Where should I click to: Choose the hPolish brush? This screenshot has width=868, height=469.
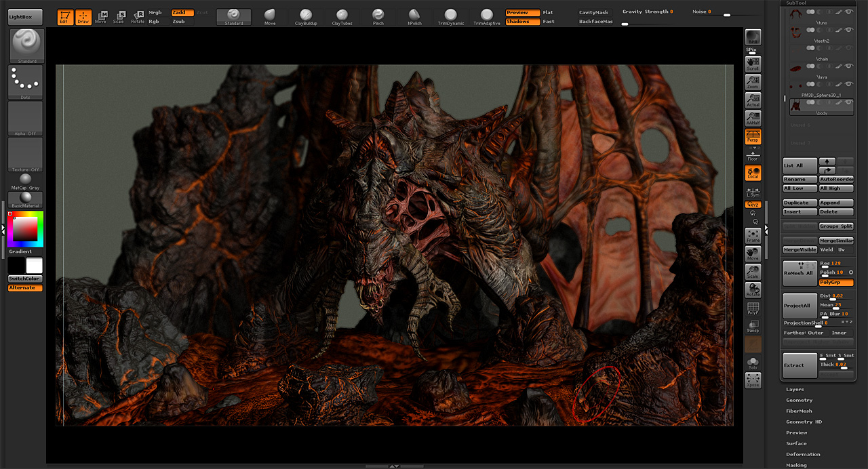tap(414, 17)
